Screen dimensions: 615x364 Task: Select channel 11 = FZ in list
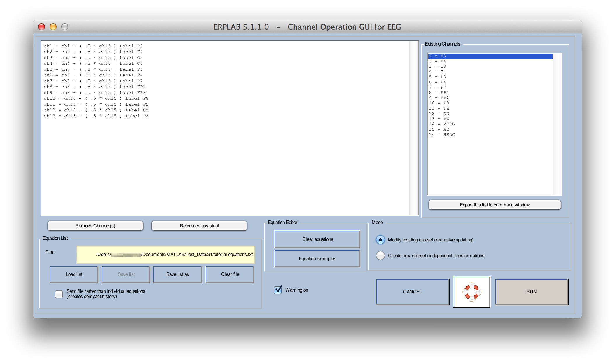(x=490, y=108)
